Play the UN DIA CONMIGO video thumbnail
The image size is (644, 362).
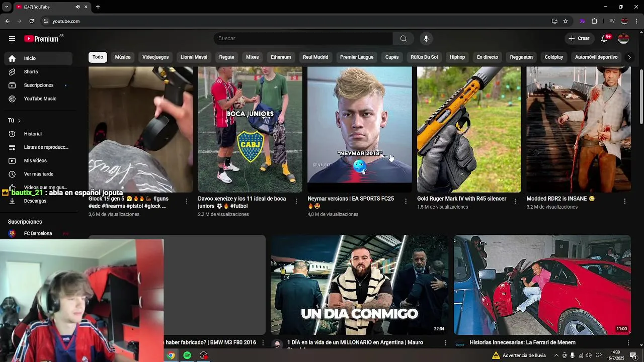(x=359, y=285)
